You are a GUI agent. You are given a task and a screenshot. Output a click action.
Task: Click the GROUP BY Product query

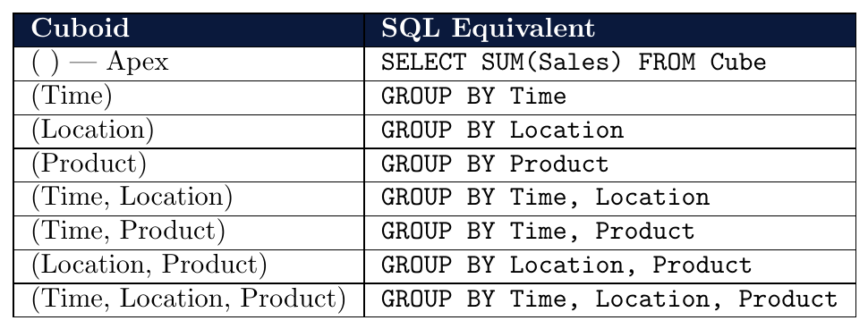(x=495, y=164)
